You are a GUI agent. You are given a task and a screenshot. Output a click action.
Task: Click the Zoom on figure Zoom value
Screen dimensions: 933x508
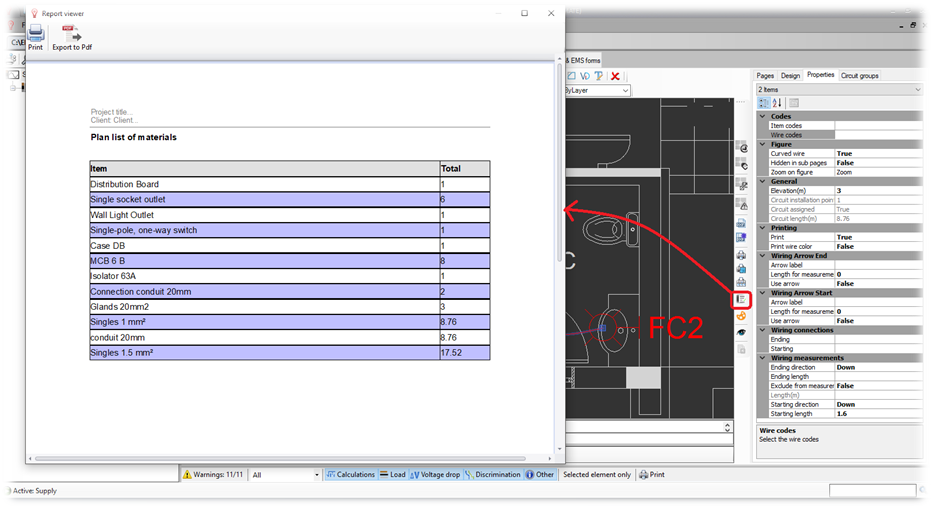pyautogui.click(x=878, y=172)
